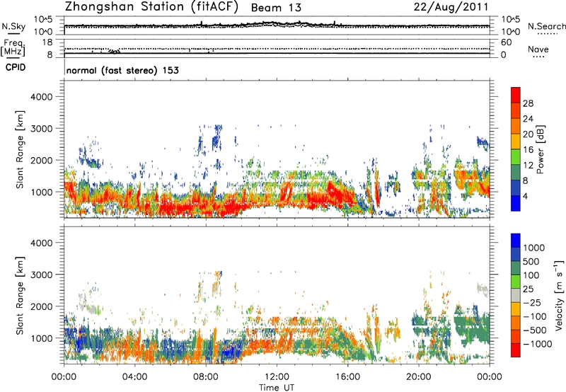Click the "12:00" time tick label
The height and width of the screenshot is (392, 566).
277,377
